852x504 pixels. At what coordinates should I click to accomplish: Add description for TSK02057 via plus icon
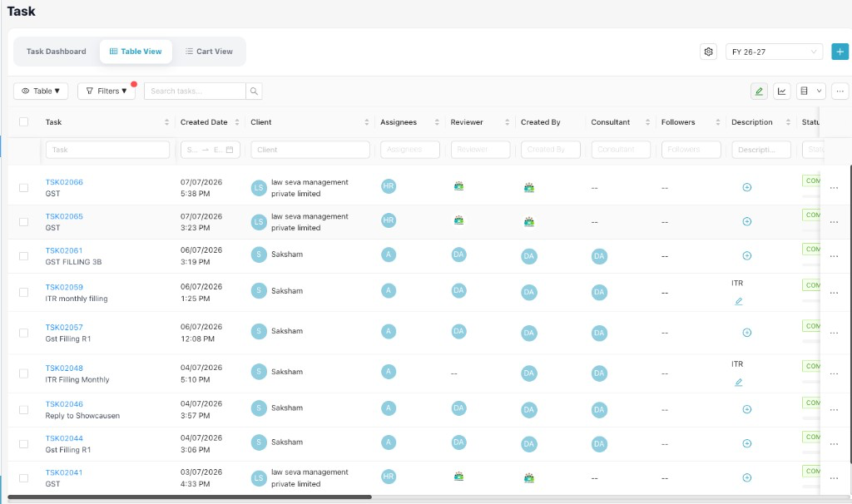[746, 333]
